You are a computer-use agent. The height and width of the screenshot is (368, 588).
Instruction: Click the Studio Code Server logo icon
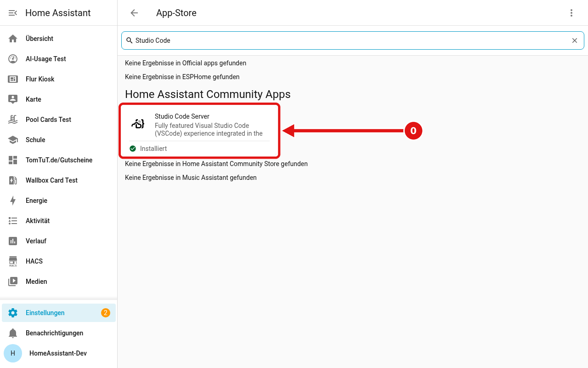point(138,123)
